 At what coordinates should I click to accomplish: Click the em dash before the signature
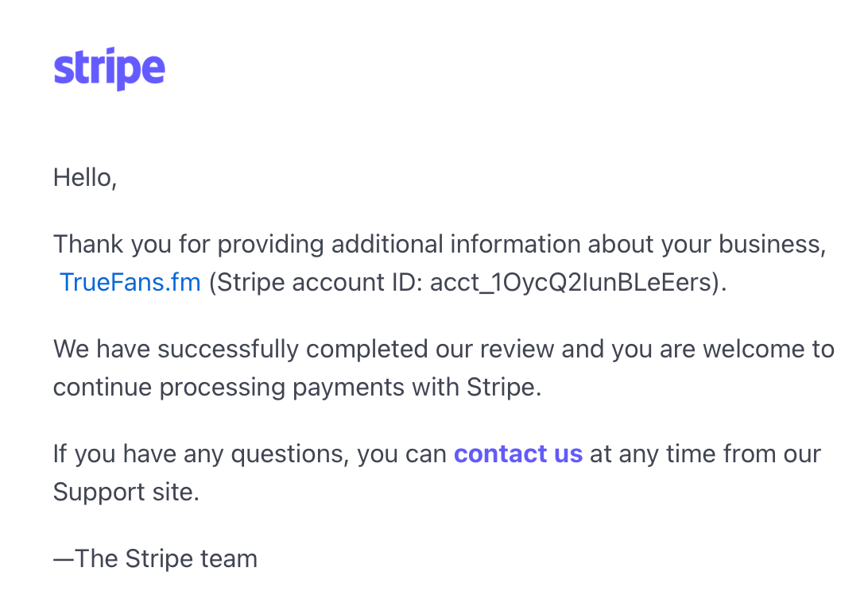64,558
